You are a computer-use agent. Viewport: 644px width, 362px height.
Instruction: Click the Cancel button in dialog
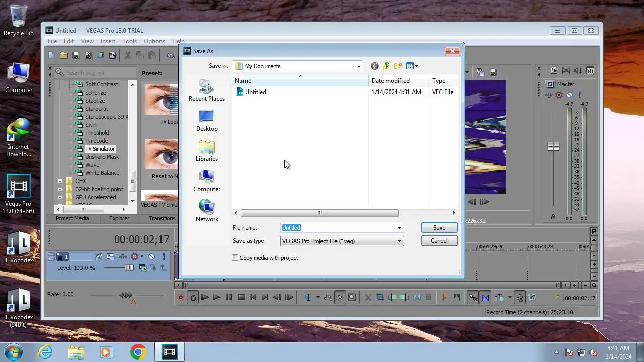(x=439, y=241)
